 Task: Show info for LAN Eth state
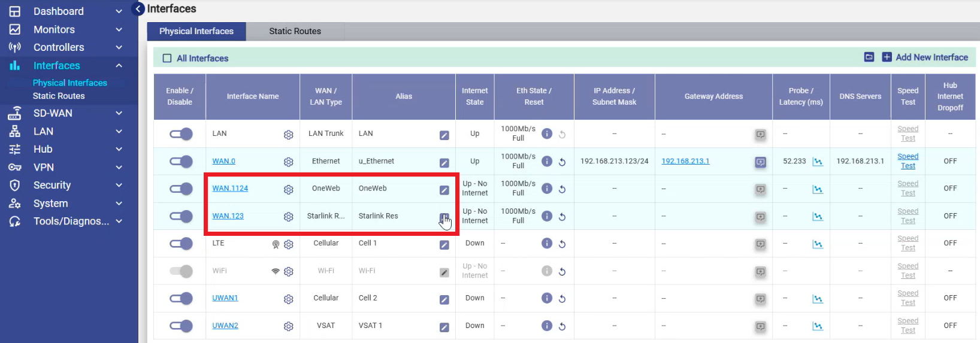546,134
